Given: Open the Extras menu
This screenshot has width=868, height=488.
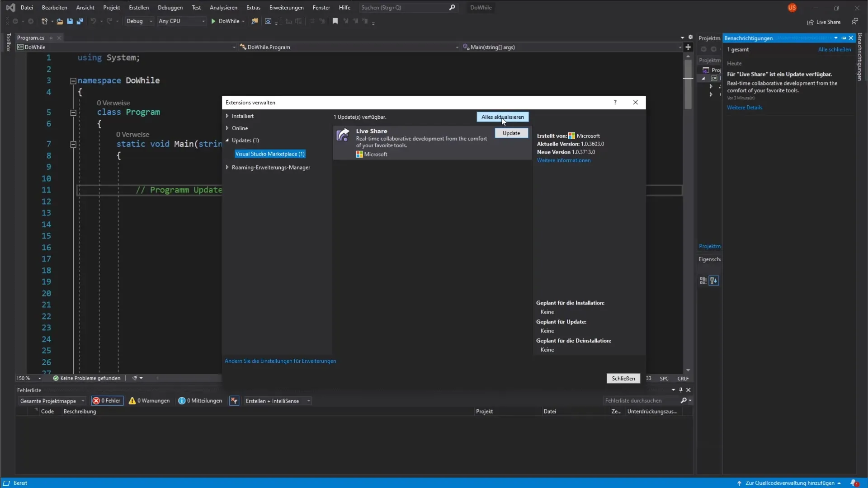Looking at the screenshot, I should click(x=253, y=8).
